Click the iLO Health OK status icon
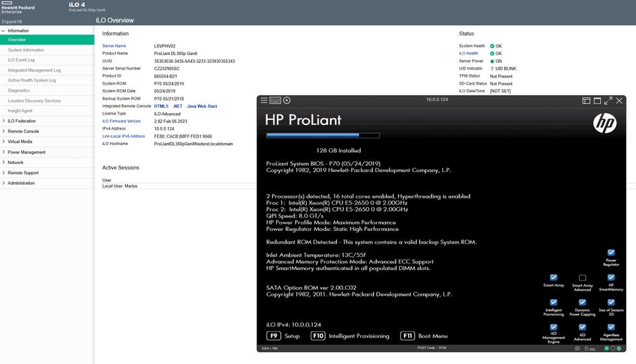 (492, 54)
